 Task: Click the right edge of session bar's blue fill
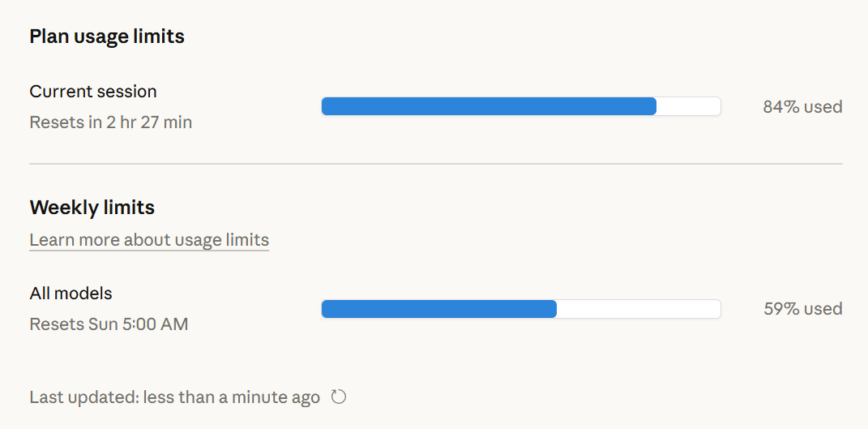pos(653,106)
